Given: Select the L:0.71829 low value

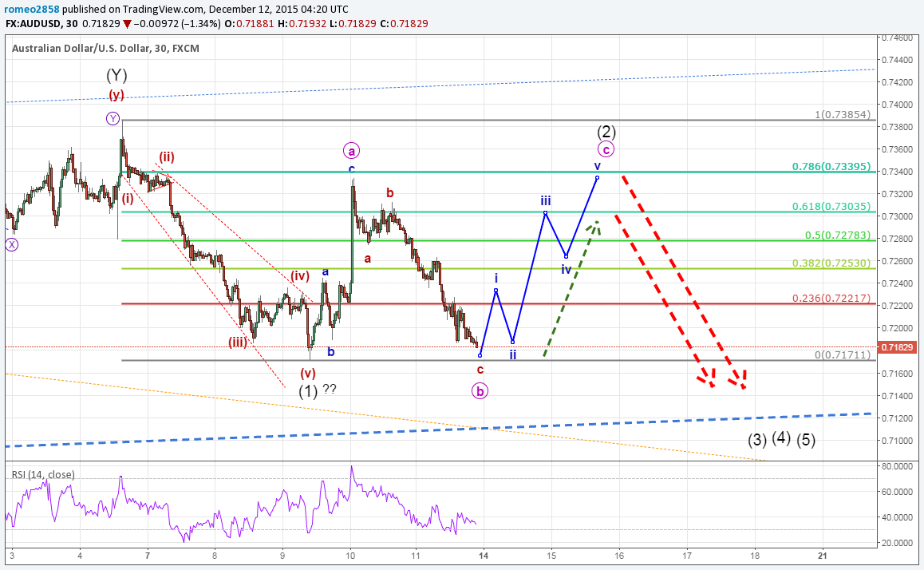Looking at the screenshot, I should tap(353, 24).
